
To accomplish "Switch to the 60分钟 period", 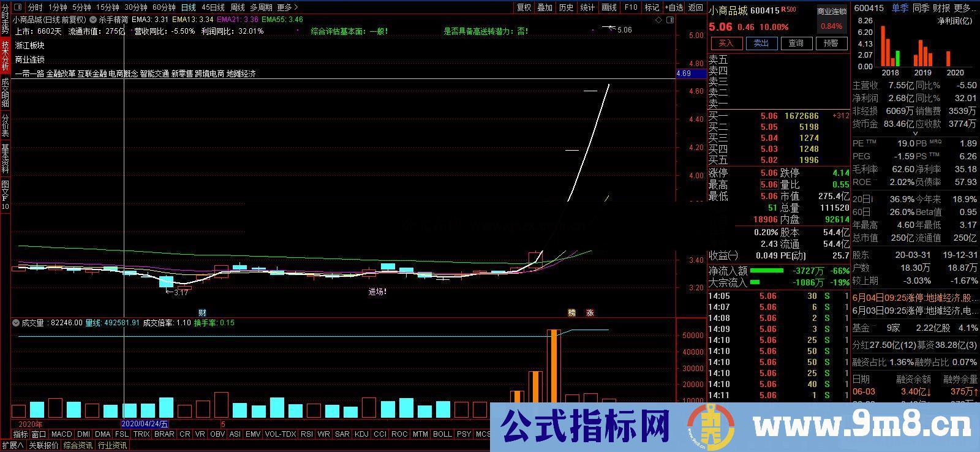I will (x=164, y=7).
